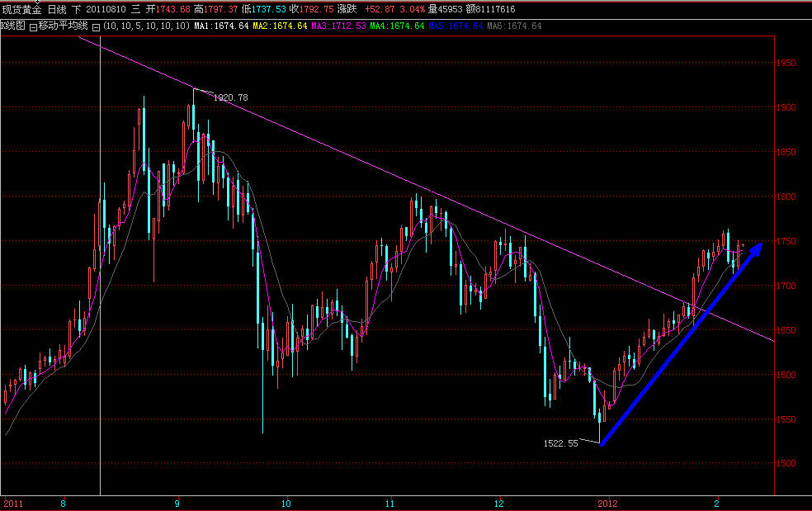Select the K线图 chart label

13,26
